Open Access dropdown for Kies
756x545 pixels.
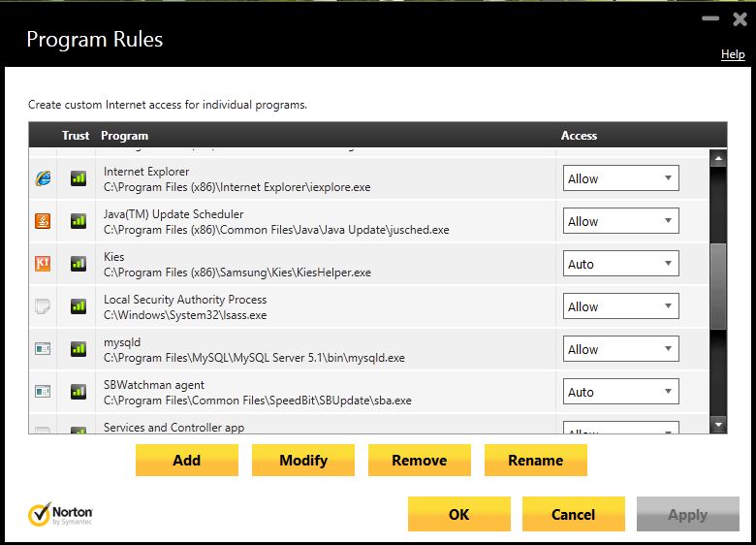621,264
